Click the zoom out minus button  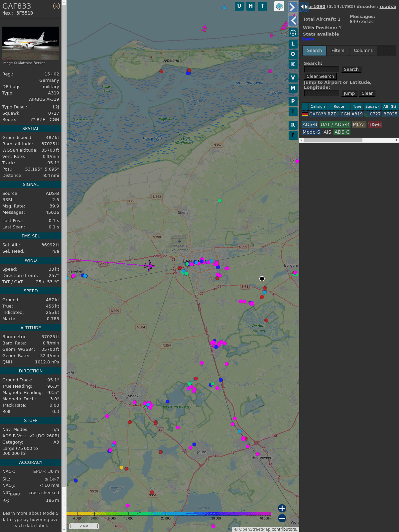(282, 518)
